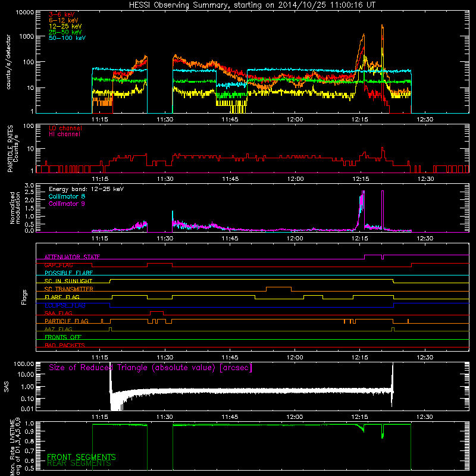Click the "BAD_PACKETS" flag label

(65, 345)
